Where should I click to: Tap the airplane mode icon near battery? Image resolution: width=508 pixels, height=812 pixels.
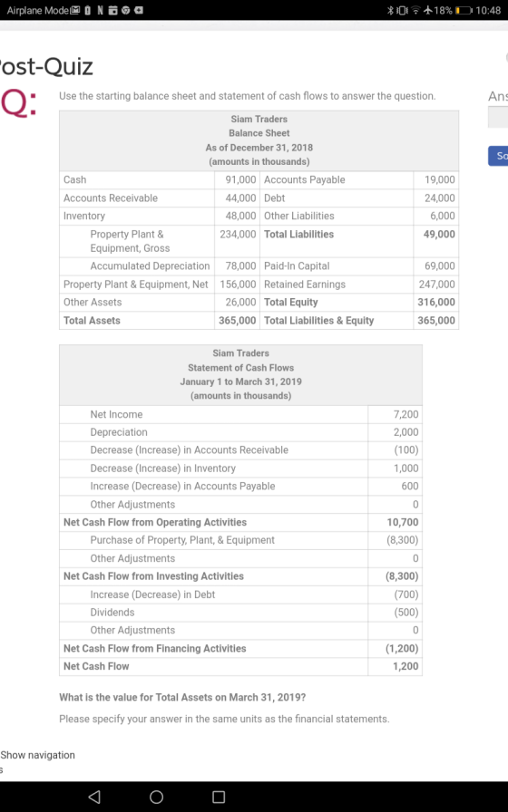coord(427,10)
